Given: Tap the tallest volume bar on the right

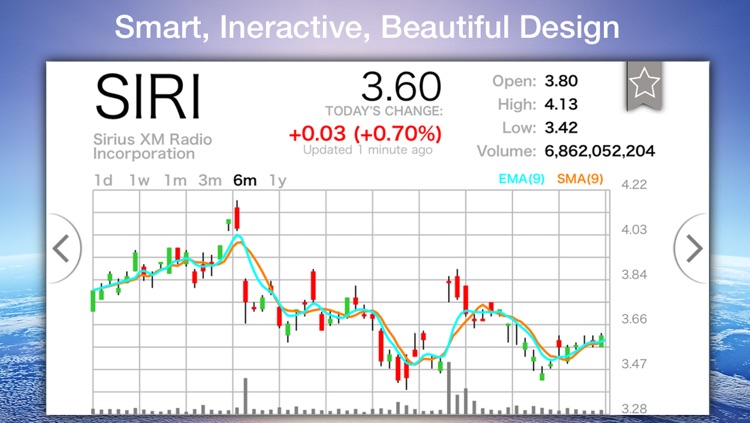Looking at the screenshot, I should point(449,388).
